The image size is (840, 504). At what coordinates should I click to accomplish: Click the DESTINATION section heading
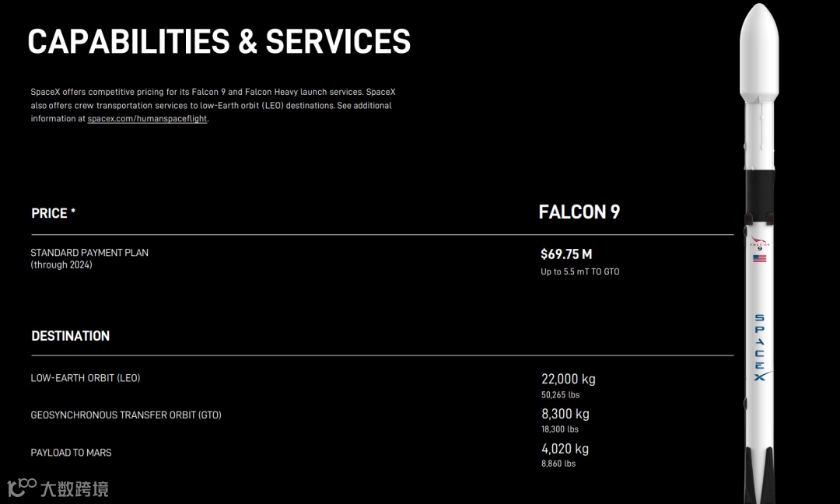point(70,336)
